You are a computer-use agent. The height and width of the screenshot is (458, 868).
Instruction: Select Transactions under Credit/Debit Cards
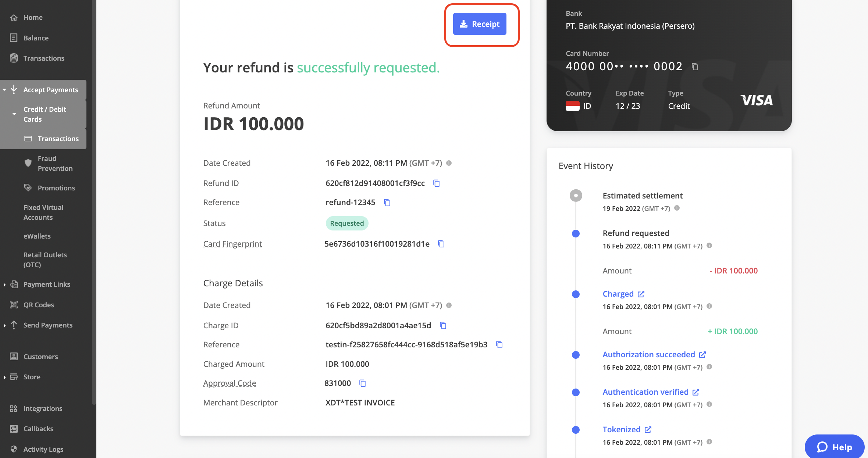click(x=58, y=139)
